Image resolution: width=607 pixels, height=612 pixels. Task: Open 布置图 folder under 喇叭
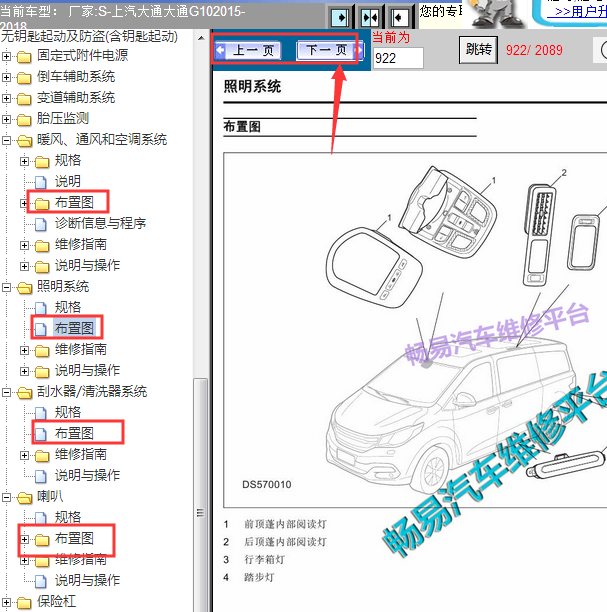(x=74, y=539)
